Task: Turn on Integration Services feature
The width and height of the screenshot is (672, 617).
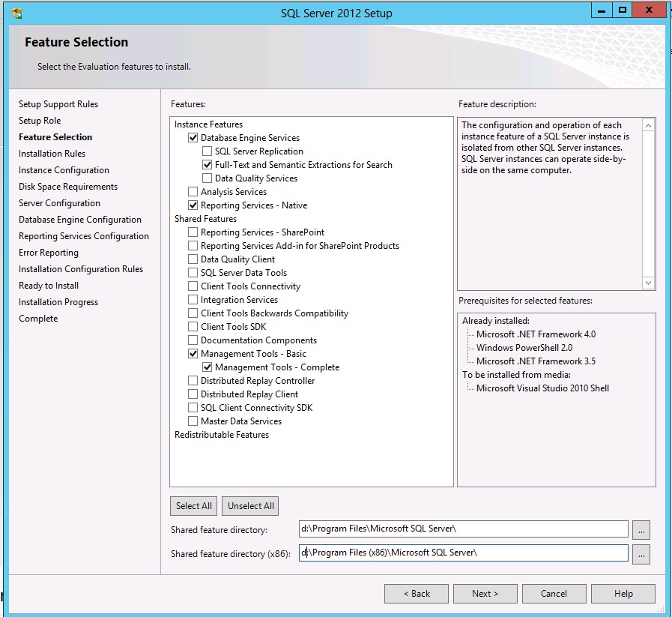Action: (193, 300)
